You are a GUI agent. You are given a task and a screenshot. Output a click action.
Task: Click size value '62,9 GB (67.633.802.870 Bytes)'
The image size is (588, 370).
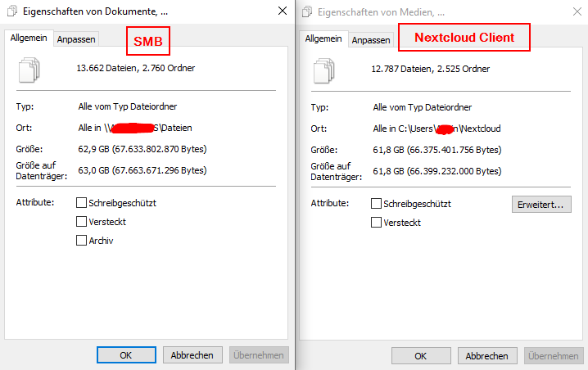(142, 149)
